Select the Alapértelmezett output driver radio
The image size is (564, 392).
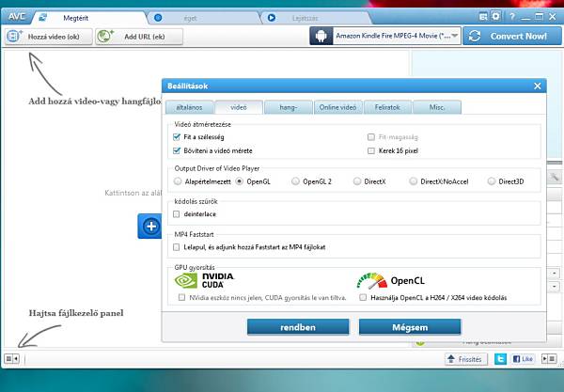(x=178, y=181)
